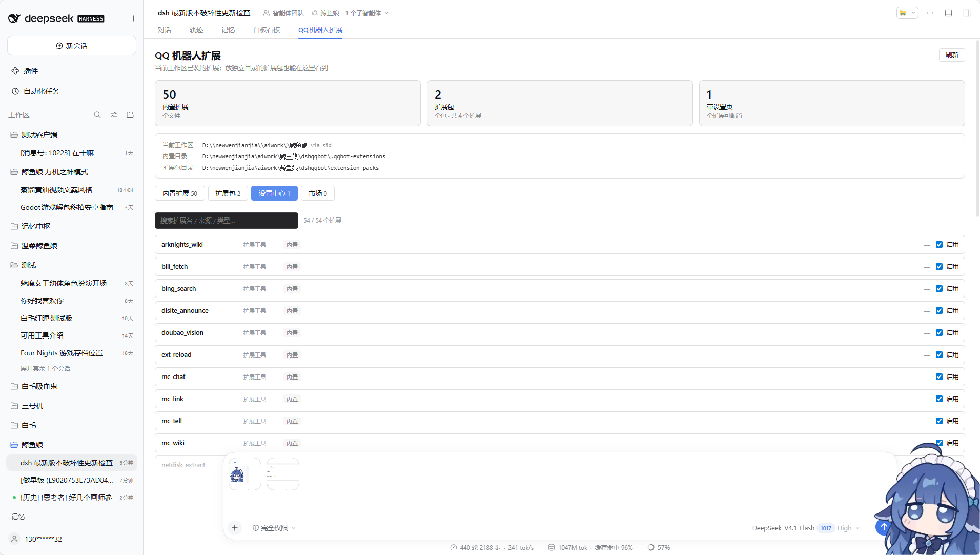The width and height of the screenshot is (980, 555).
Task: Open session dsh 最新版本破坏性更新检查
Action: [x=72, y=463]
